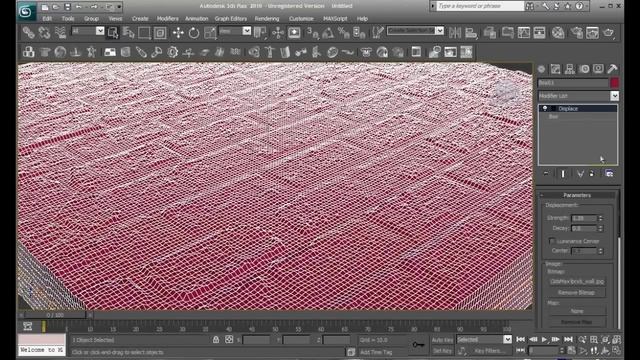Viewport: 640px width, 360px height.
Task: Enable the Luminance Center checkbox
Action: [x=552, y=241]
